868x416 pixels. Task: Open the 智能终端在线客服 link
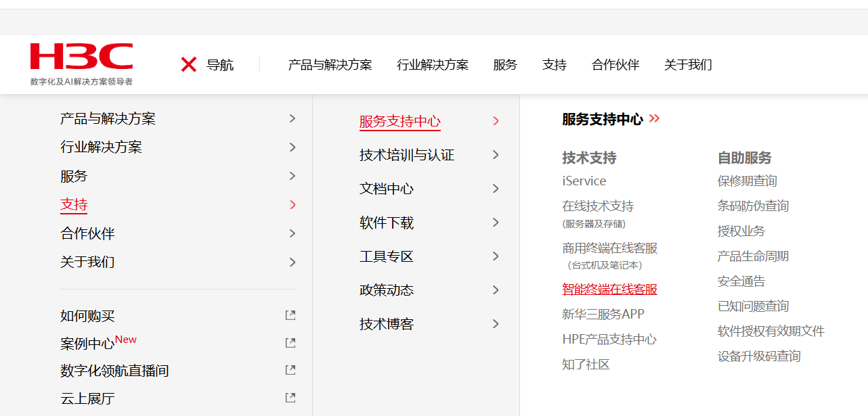point(609,290)
